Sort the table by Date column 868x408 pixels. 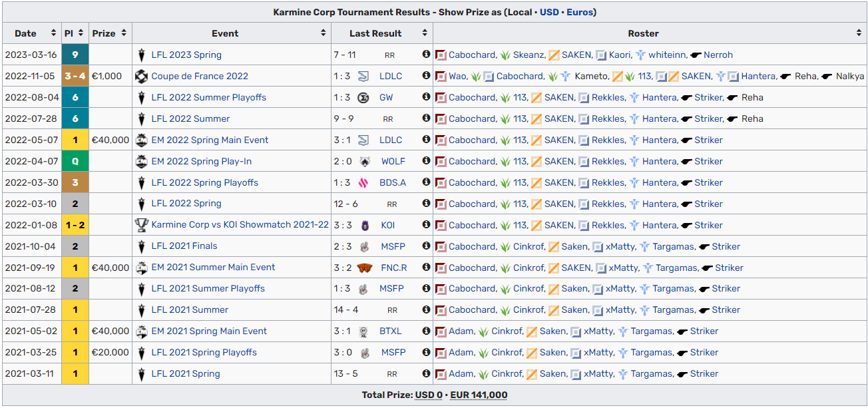(x=54, y=33)
